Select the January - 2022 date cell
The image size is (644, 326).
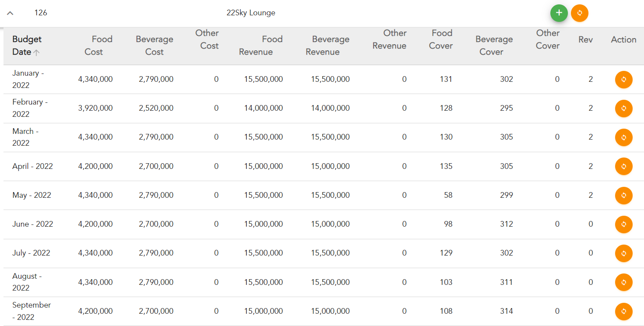coord(28,79)
